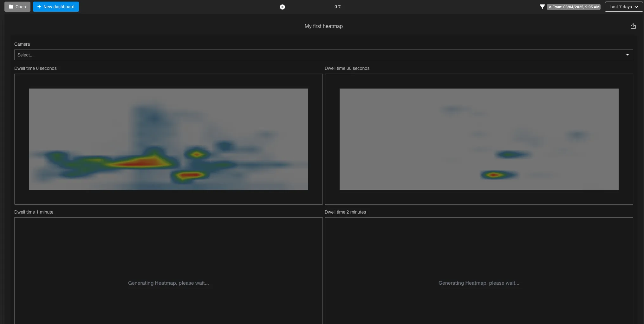The height and width of the screenshot is (324, 644).
Task: Click the folder icon on Open button
Action: [11, 7]
